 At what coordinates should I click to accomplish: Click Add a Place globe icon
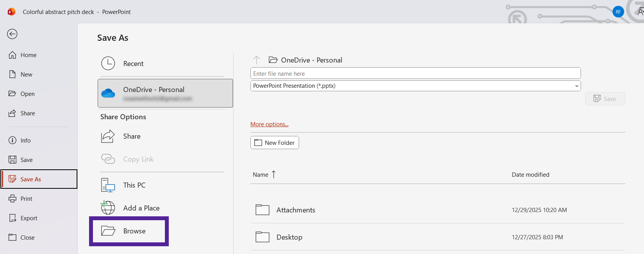108,208
